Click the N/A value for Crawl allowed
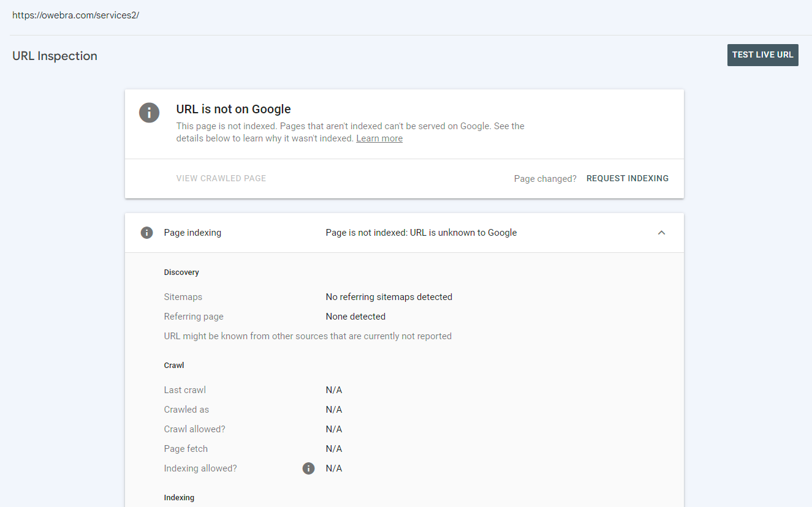This screenshot has height=507, width=812. [x=334, y=429]
